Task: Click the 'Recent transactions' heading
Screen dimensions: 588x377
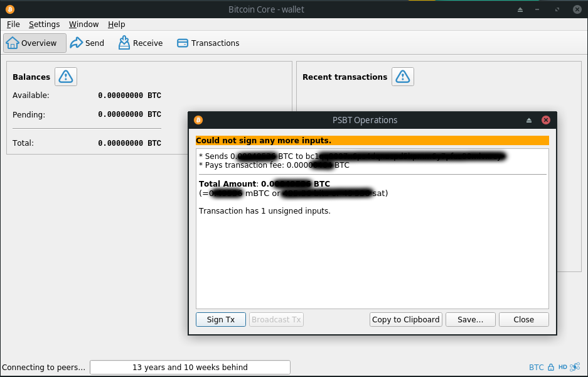Action: (x=345, y=77)
